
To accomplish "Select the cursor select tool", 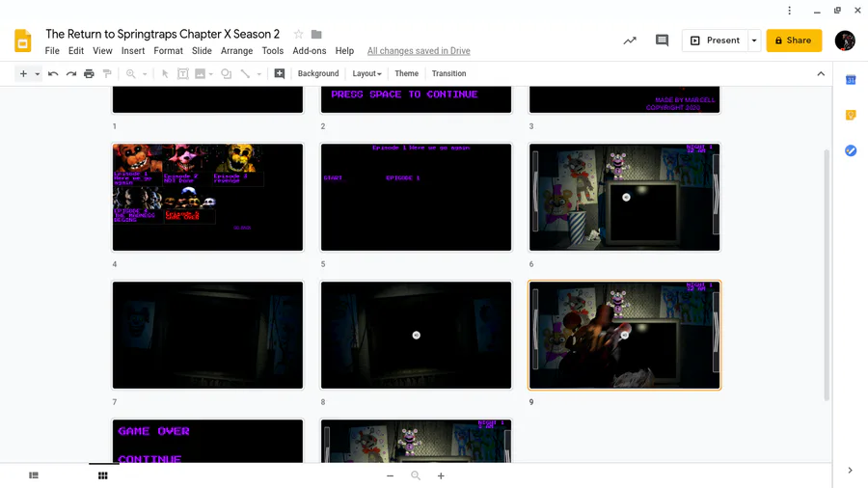I will 165,73.
